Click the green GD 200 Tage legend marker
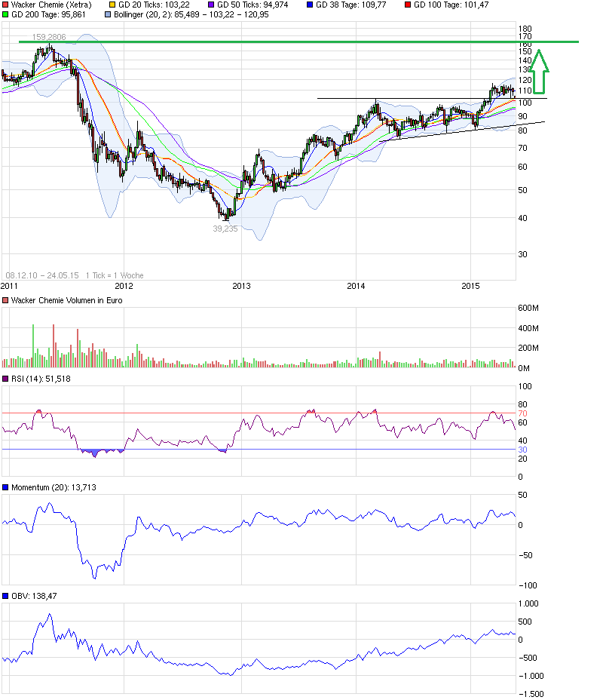This screenshot has width=606, height=700. point(6,14)
